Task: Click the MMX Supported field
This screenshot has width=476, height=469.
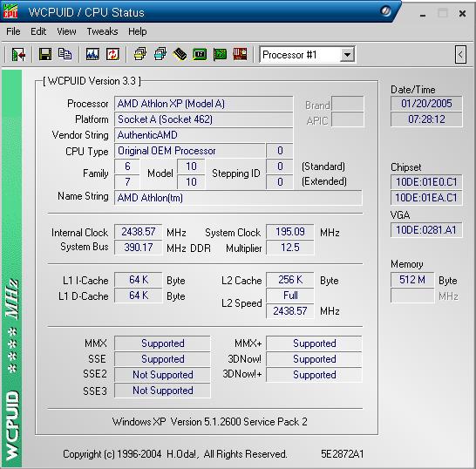Action: point(162,343)
